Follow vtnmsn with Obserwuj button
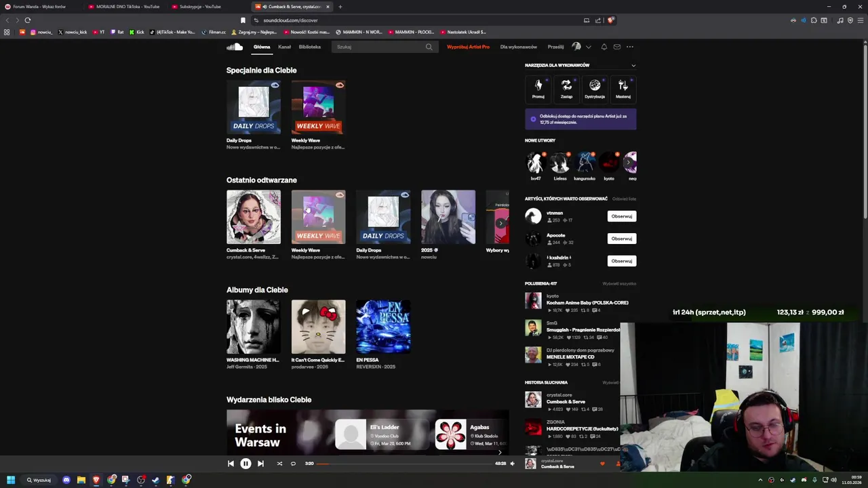 point(622,216)
